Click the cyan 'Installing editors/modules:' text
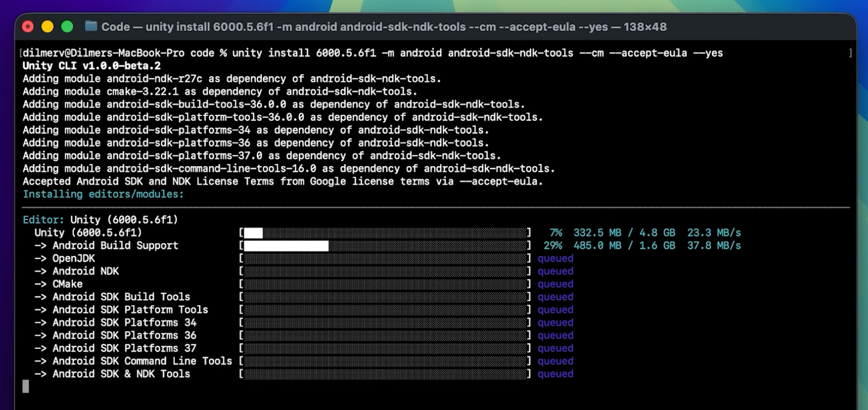Viewport: 868px width, 410px height. 103,194
